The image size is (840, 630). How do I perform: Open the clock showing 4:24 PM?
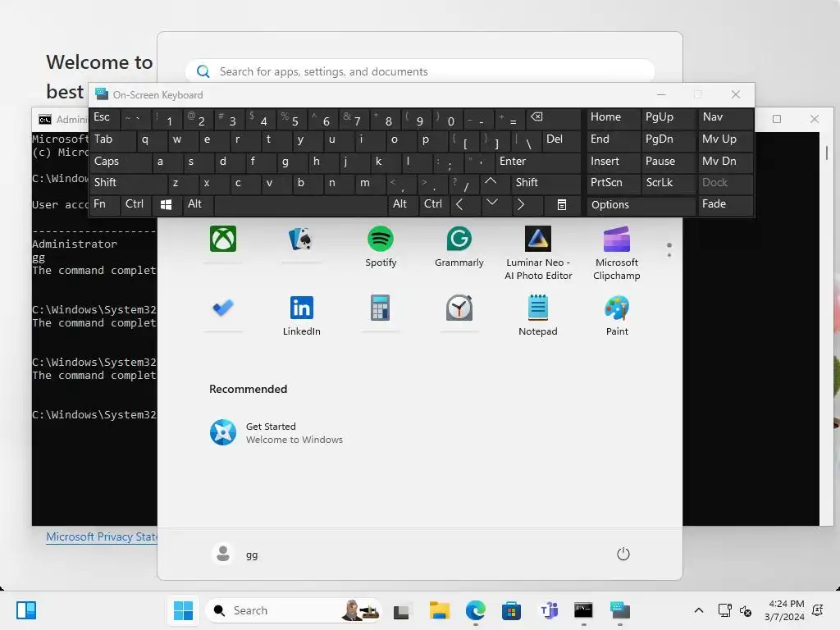pyautogui.click(x=784, y=610)
